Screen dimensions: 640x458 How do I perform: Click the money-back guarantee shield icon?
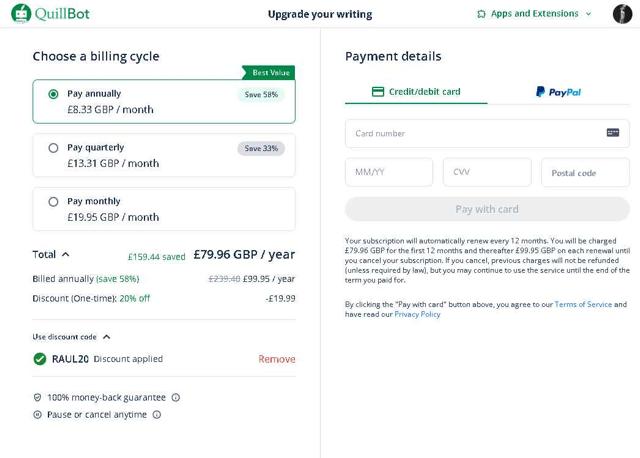(x=38, y=397)
